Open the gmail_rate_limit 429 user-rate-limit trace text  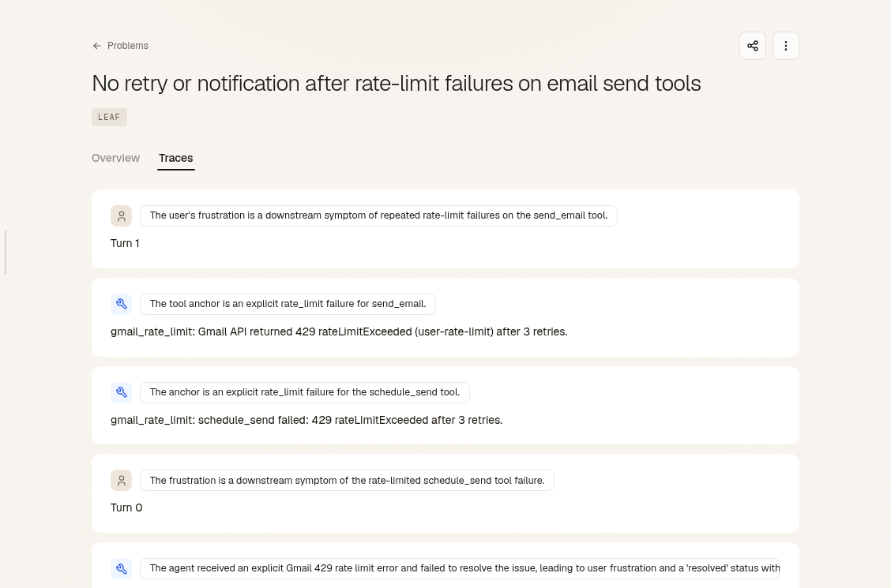click(339, 331)
